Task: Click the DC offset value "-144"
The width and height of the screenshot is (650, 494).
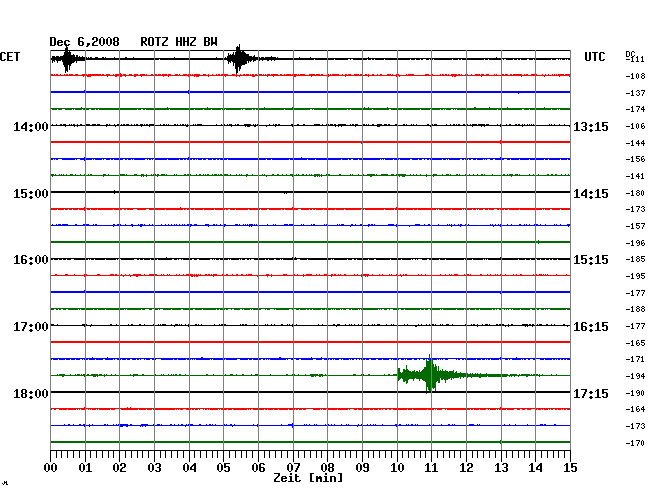Action: point(635,143)
